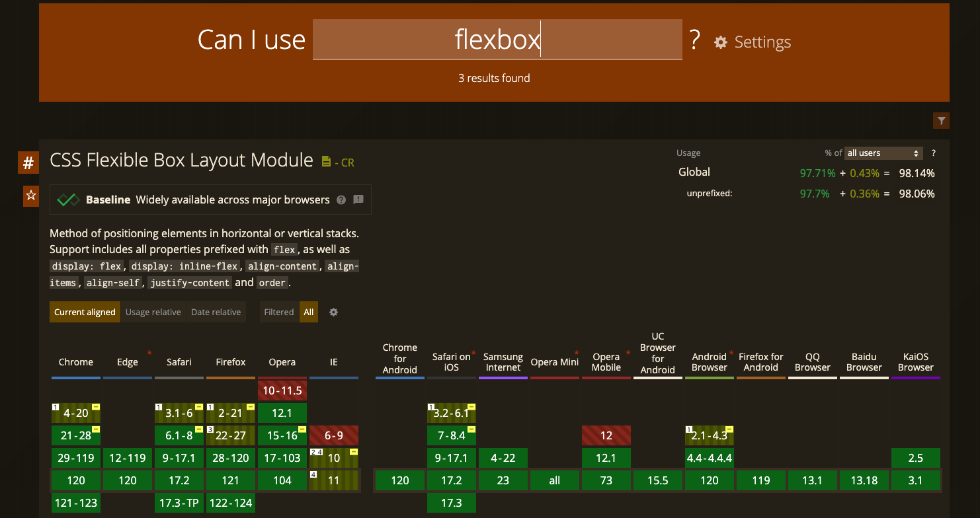
Task: Select Opera 10-11.5 unsupported cell
Action: (x=282, y=390)
